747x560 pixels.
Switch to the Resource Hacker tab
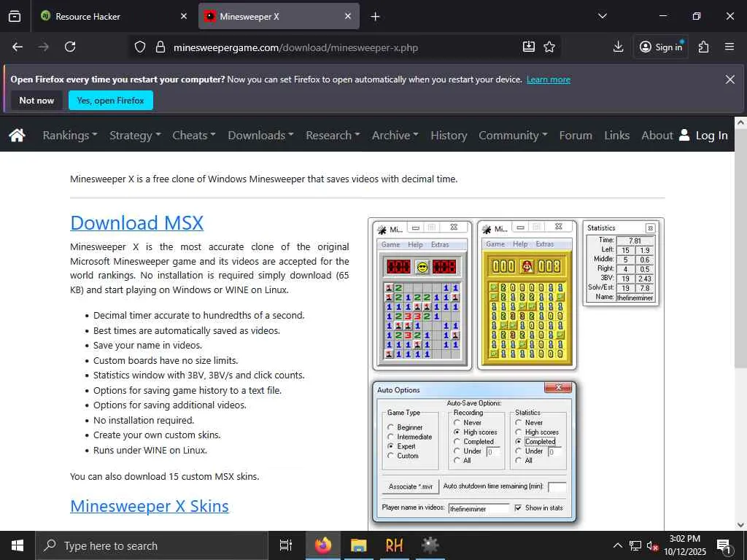(x=113, y=16)
